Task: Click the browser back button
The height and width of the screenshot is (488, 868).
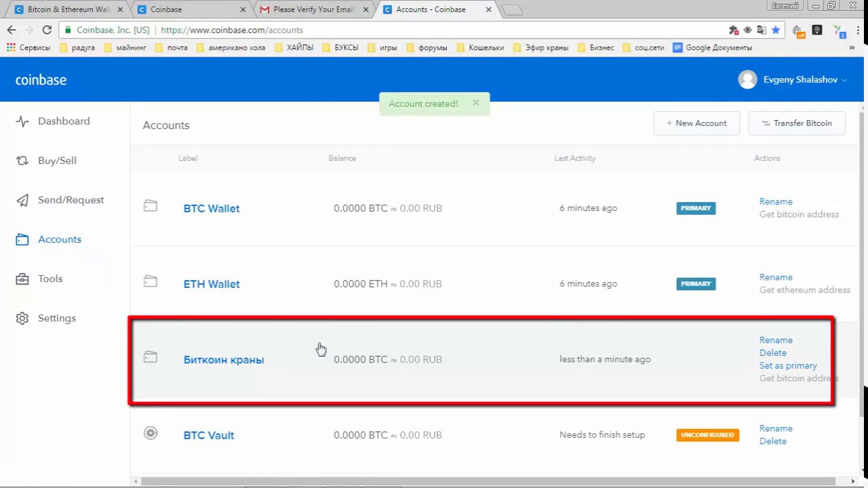Action: point(12,30)
